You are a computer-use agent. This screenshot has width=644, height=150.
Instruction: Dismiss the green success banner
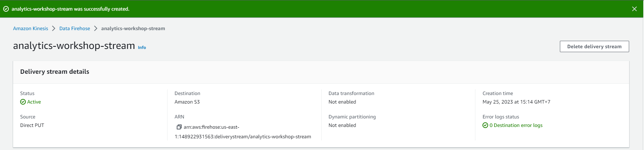click(x=634, y=9)
